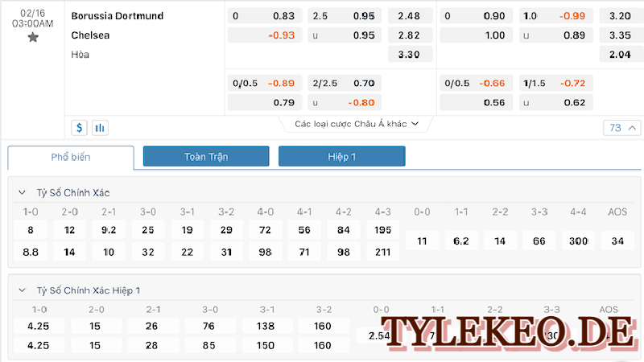The width and height of the screenshot is (644, 362).
Task: Choose first-half Chelsea win 3.35
Action: tap(621, 35)
